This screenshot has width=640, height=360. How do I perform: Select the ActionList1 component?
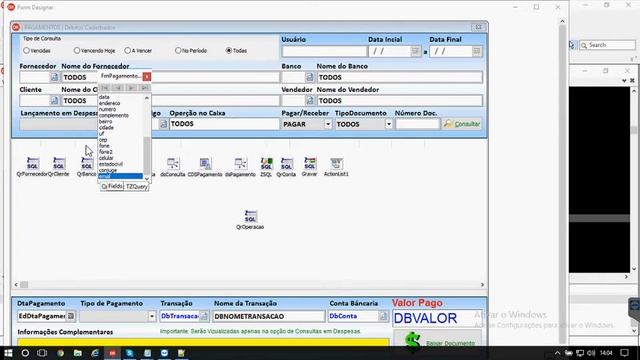pos(336,163)
